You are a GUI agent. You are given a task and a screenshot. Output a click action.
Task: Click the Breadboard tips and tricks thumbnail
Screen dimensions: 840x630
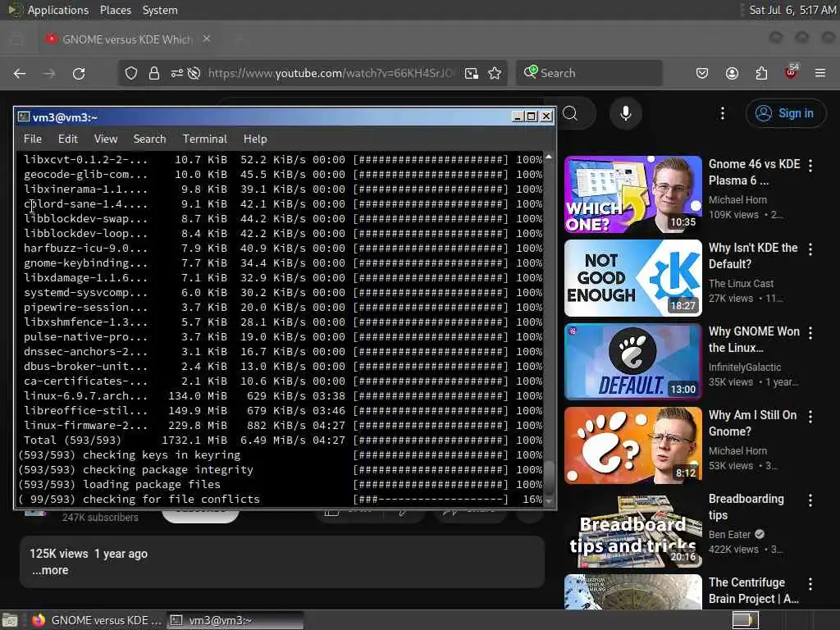(x=633, y=529)
